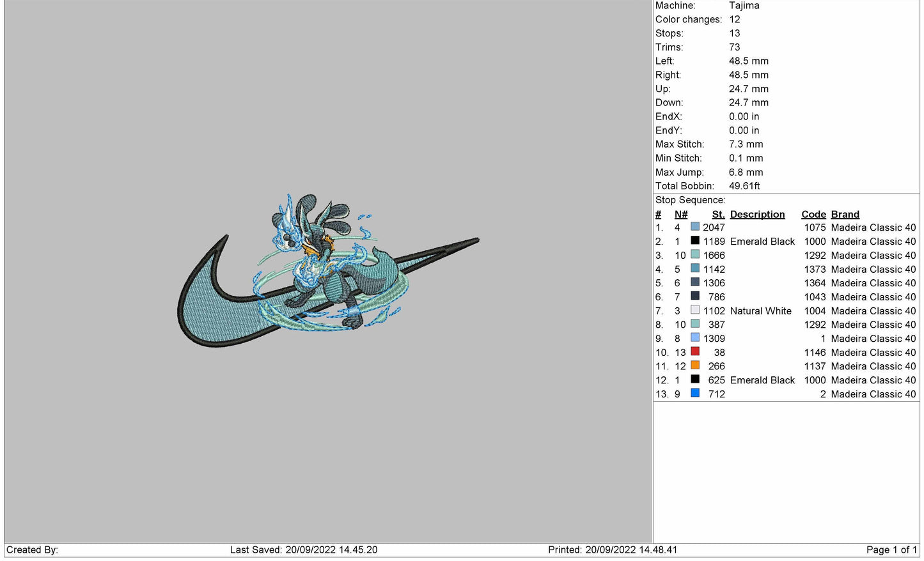Click the Description column header
The width and height of the screenshot is (924, 561).
click(757, 215)
